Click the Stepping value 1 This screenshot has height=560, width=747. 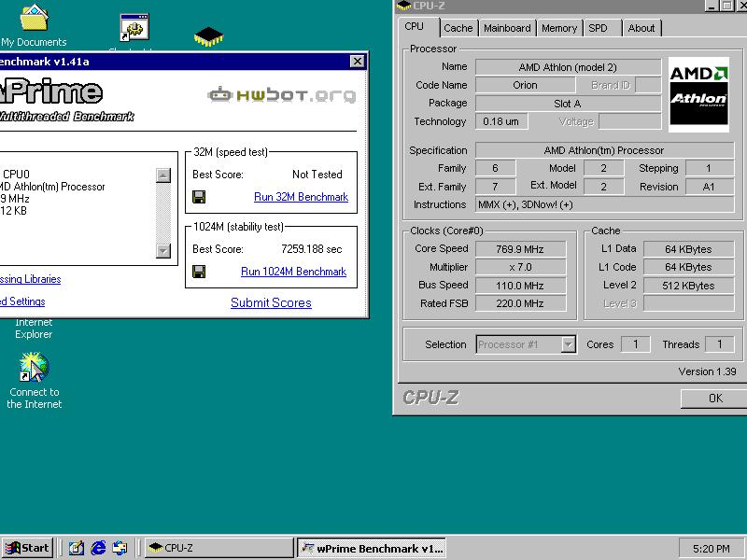point(709,168)
